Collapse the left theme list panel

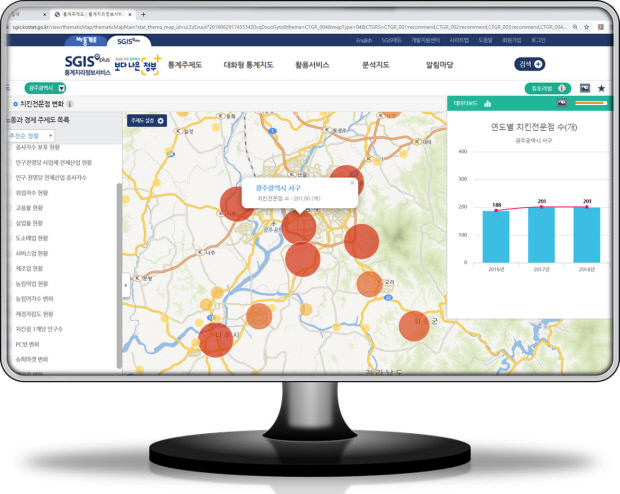[125, 286]
